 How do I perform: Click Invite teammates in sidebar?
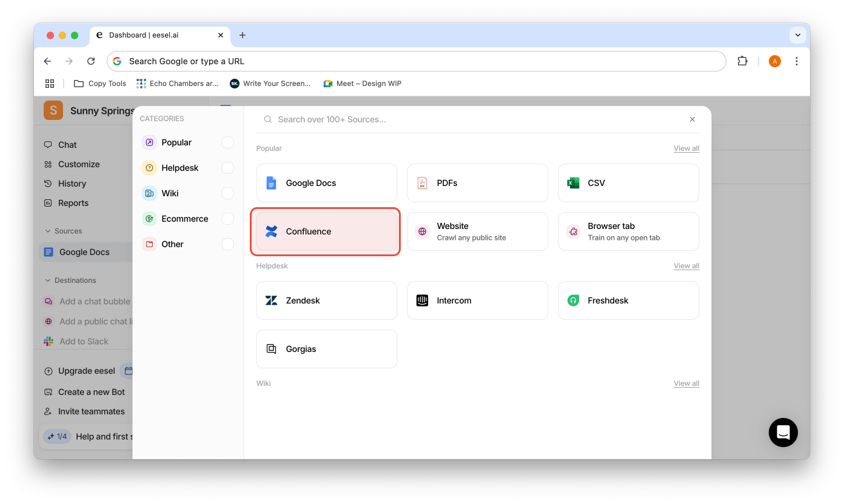pyautogui.click(x=84, y=411)
